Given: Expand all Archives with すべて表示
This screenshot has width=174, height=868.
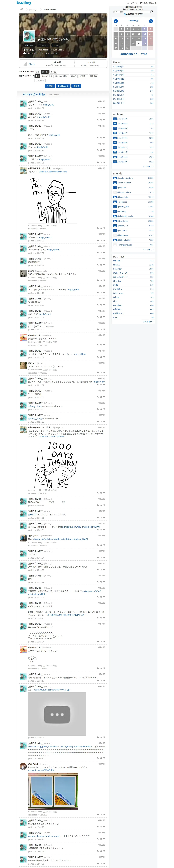Looking at the screenshot, I should [x=148, y=167].
